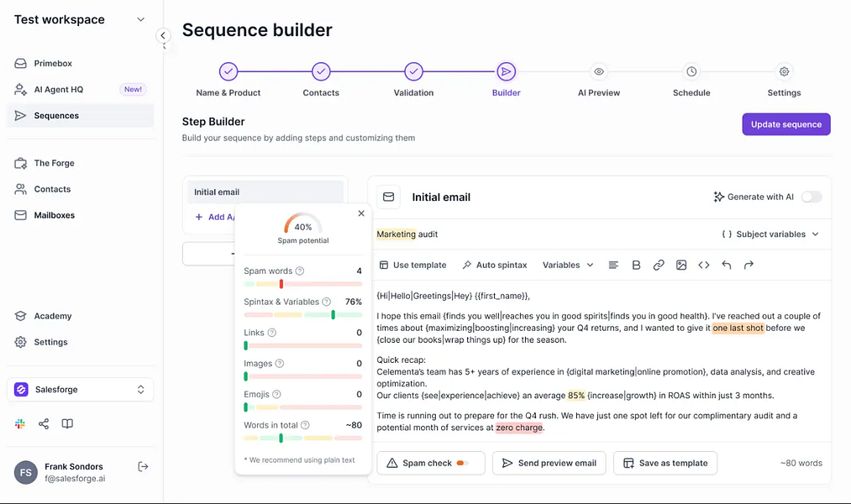This screenshot has height=504, width=851.
Task: Click the insert image icon
Action: (x=681, y=265)
